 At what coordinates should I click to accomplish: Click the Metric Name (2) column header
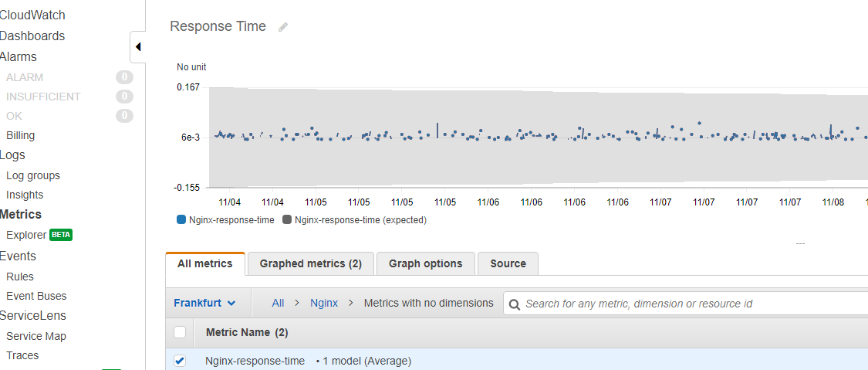click(247, 332)
